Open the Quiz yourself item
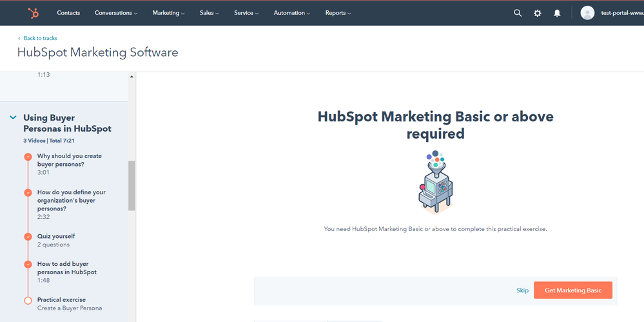The height and width of the screenshot is (322, 644). (x=56, y=236)
